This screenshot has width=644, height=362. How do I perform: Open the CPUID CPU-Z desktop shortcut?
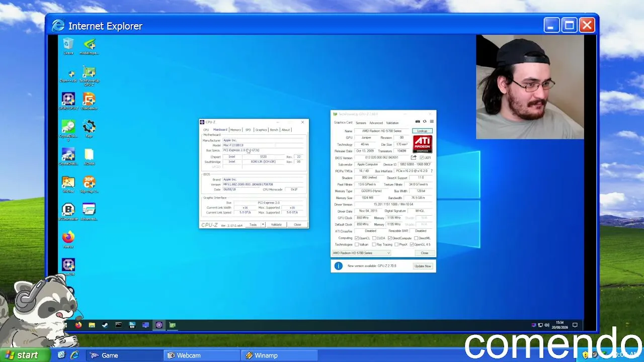click(x=68, y=101)
